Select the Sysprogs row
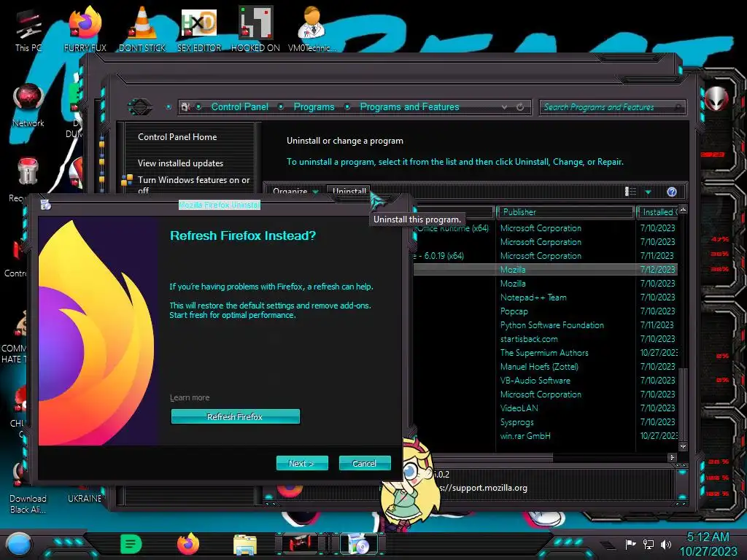This screenshot has width=747, height=560. (546, 422)
